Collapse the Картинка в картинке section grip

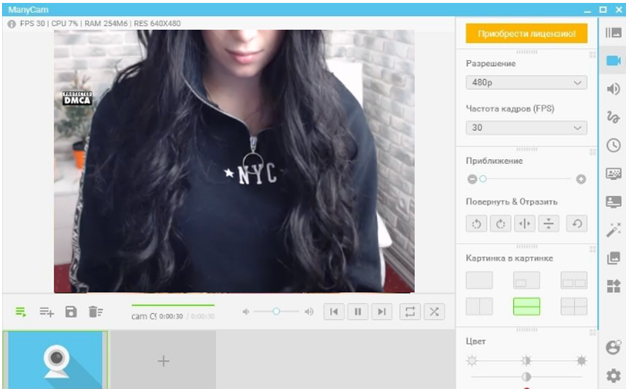527,246
